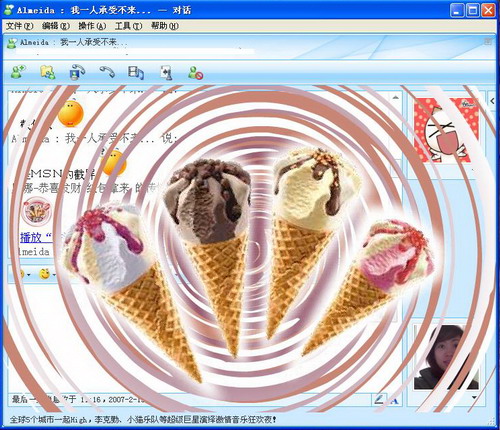Image resolution: width=500 pixels, height=430 pixels.
Task: Click the ice cream wink thumbnail in chat
Action: tap(37, 211)
